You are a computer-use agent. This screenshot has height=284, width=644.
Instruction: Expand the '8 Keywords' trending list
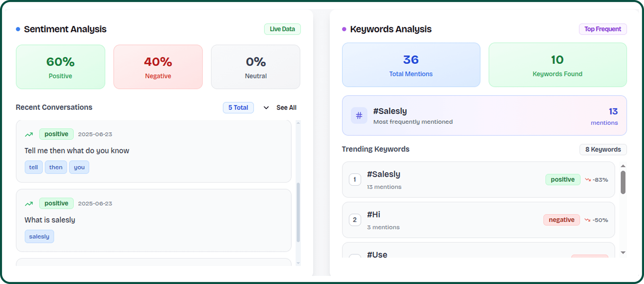coord(603,149)
